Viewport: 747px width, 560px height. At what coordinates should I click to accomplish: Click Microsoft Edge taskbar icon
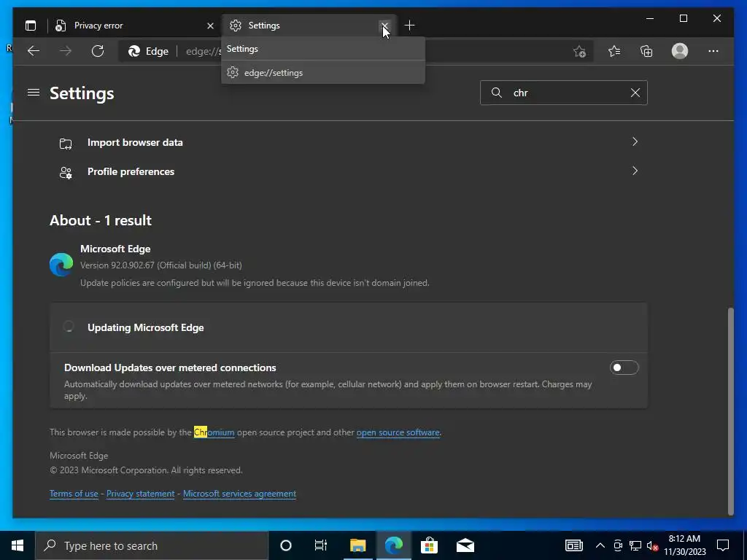[x=394, y=545]
